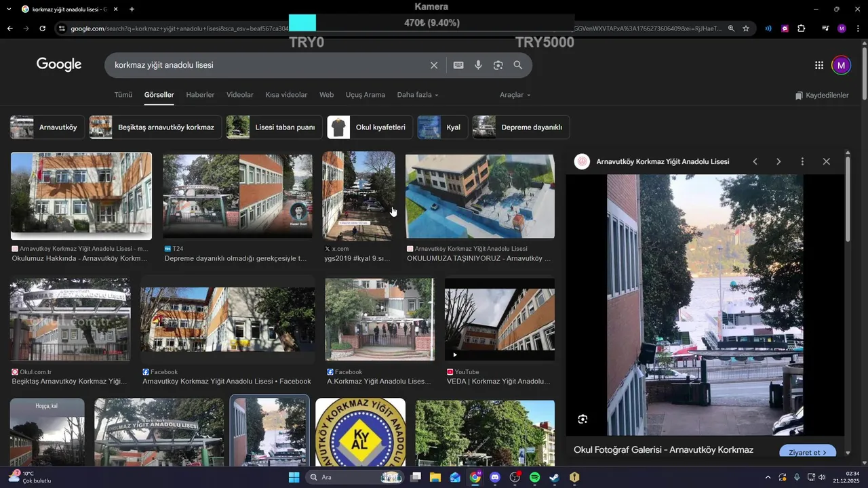The height and width of the screenshot is (488, 868).
Task: Open the weather widget showing 10°C
Action: tap(31, 477)
